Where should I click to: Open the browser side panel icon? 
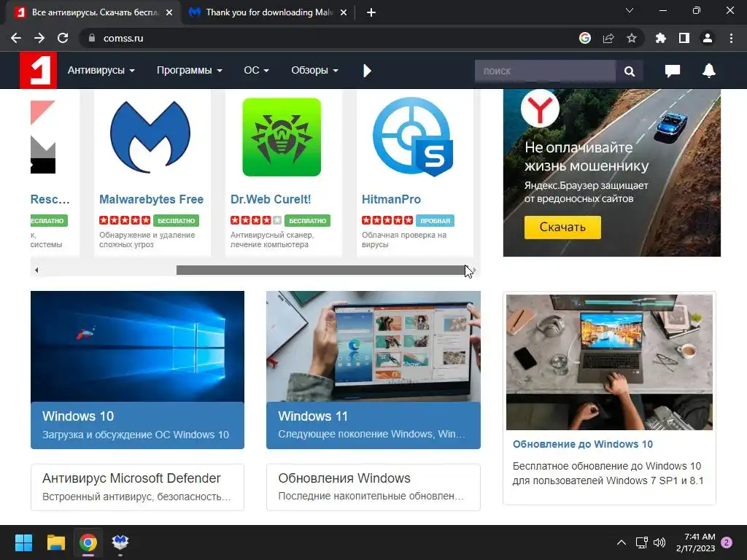coord(684,38)
